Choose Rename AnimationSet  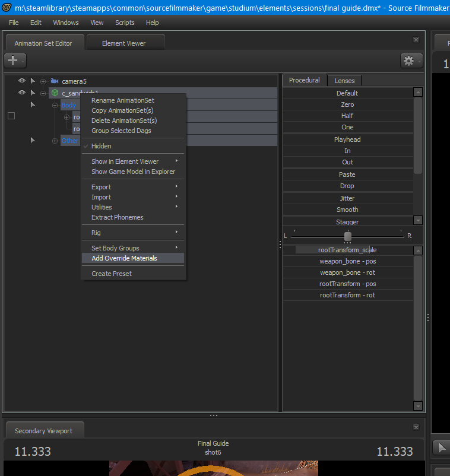point(133,100)
